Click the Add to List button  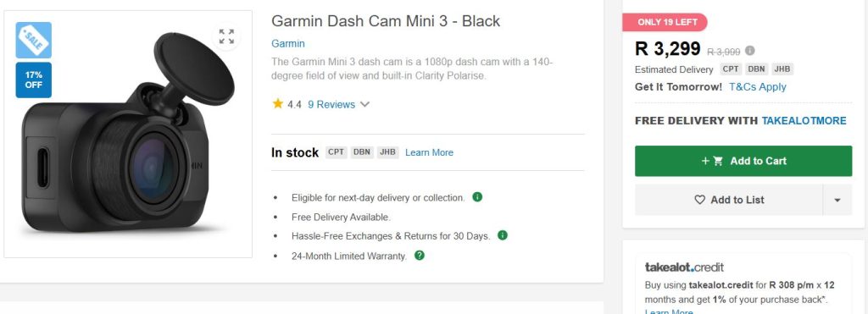tap(728, 200)
